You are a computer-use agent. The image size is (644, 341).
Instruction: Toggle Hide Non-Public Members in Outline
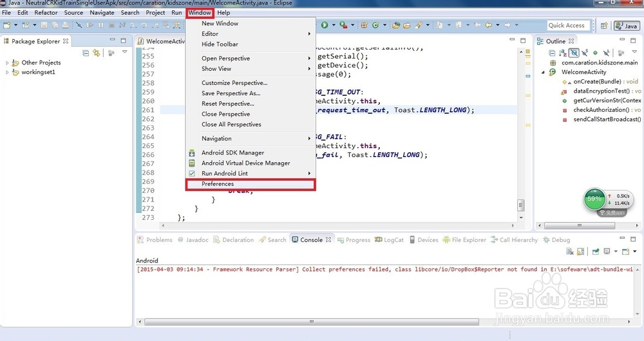[596, 53]
